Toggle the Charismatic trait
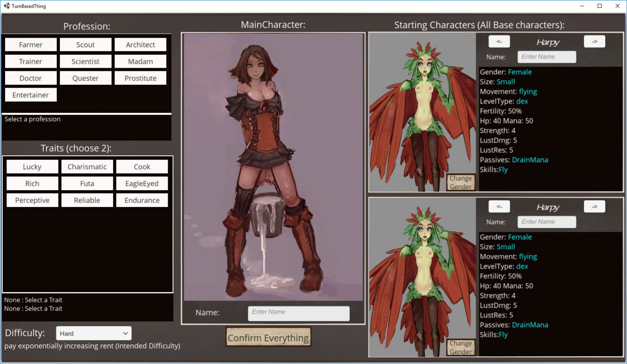The height and width of the screenshot is (364, 627). tap(87, 167)
